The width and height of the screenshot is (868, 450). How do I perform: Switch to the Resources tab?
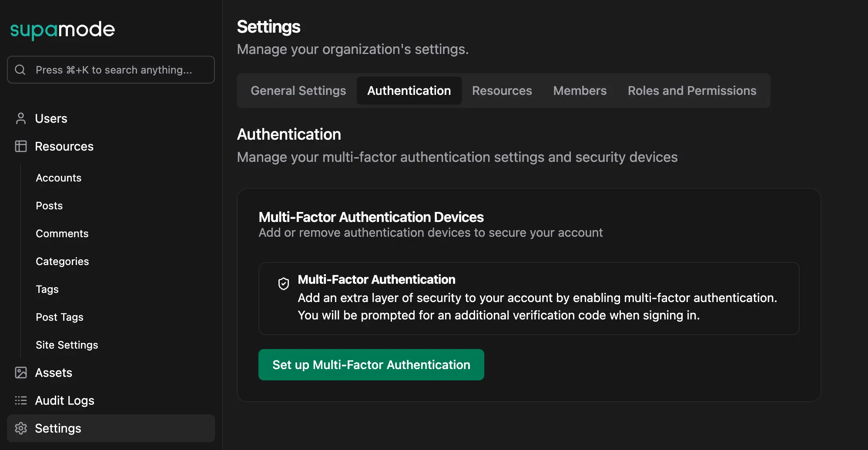tap(502, 91)
